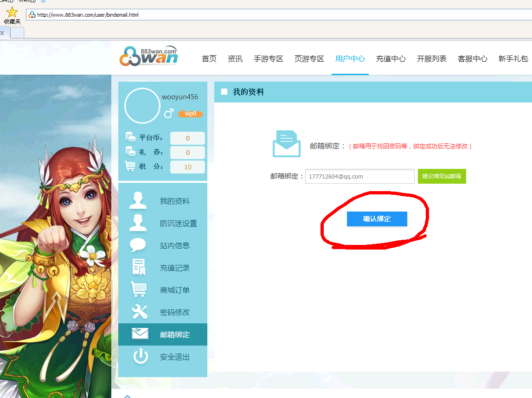The image size is (532, 398).
Task: Click the user avatar circle
Action: point(142,105)
